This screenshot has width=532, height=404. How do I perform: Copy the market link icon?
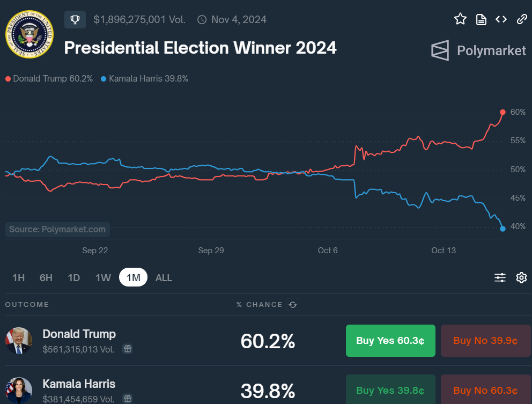coord(521,19)
